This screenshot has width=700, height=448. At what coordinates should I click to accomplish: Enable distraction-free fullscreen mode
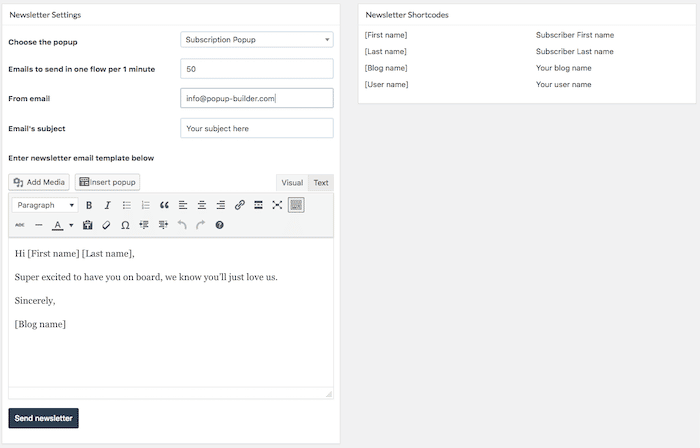277,205
